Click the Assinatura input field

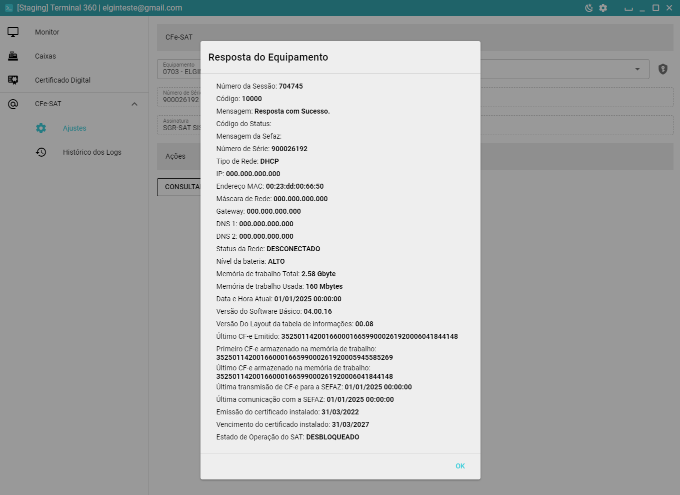178,126
